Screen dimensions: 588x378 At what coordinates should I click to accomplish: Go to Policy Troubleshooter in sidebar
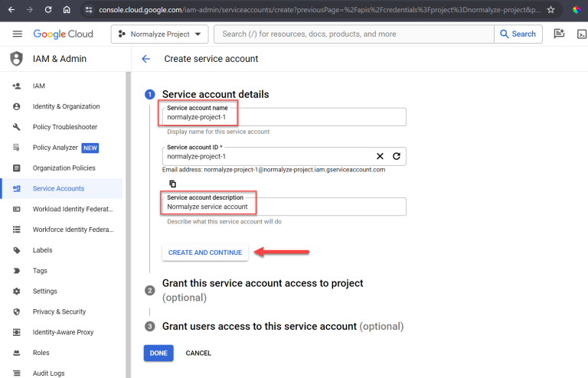(x=64, y=127)
